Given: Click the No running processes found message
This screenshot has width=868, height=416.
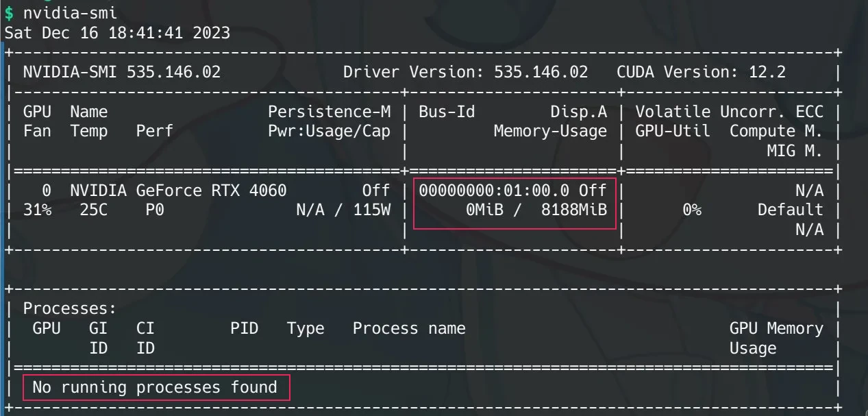Looking at the screenshot, I should pos(155,388).
